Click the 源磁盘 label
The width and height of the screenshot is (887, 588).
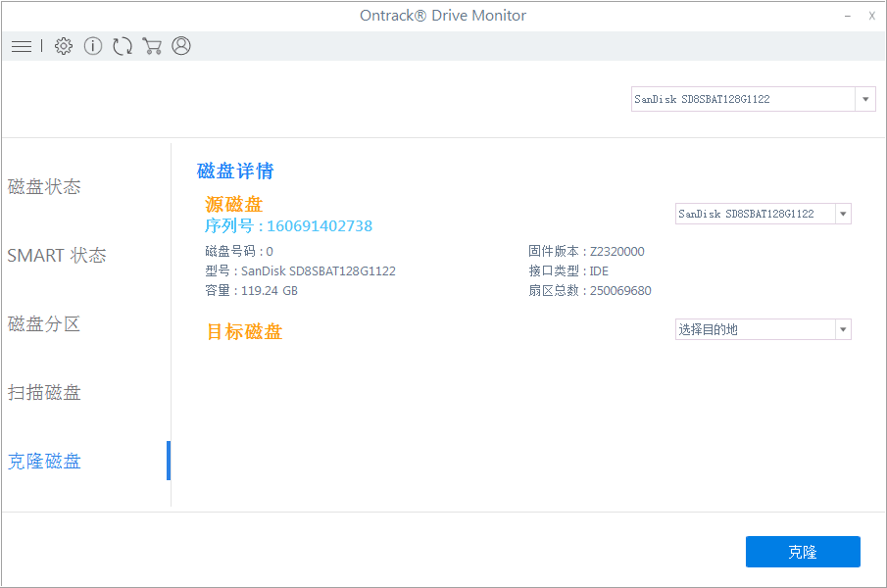233,204
